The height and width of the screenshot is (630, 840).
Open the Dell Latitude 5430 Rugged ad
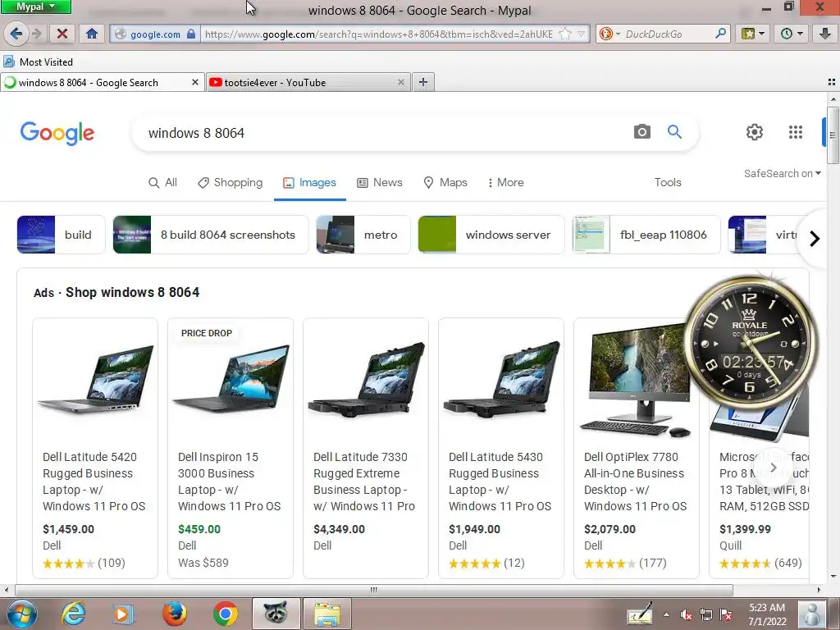point(501,449)
